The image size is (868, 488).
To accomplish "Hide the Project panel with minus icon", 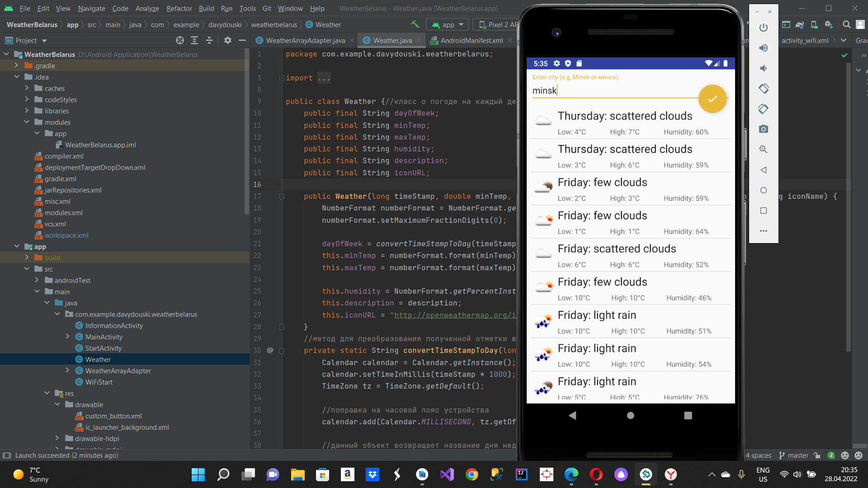I will [x=242, y=40].
